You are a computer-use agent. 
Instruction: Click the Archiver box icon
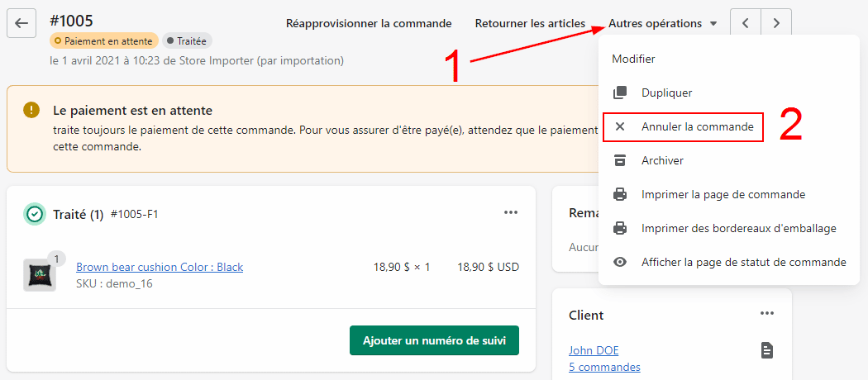620,160
